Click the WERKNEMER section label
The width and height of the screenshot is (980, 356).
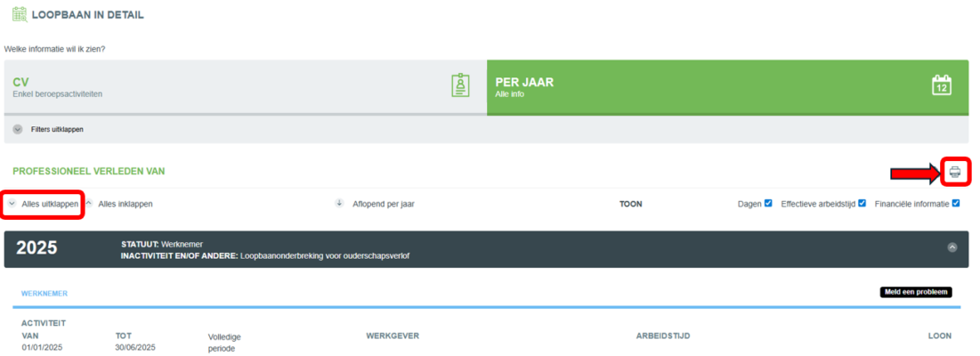coord(45,293)
